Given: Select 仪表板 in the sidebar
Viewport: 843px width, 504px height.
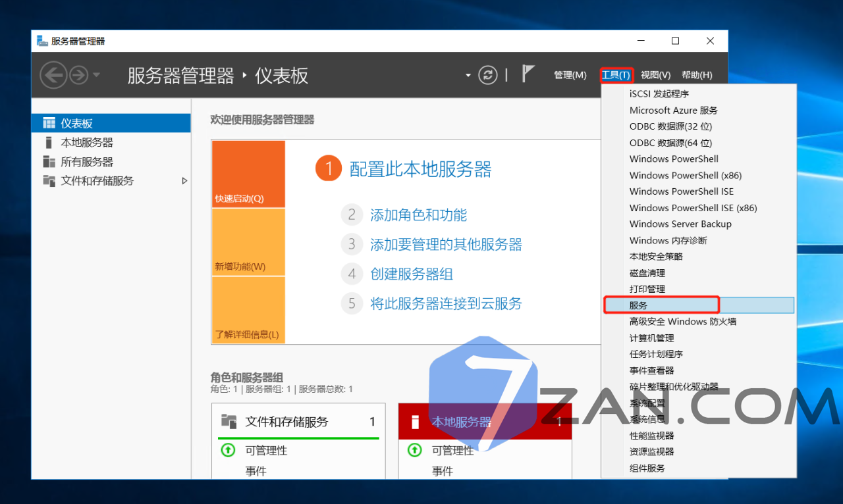Looking at the screenshot, I should click(x=111, y=123).
